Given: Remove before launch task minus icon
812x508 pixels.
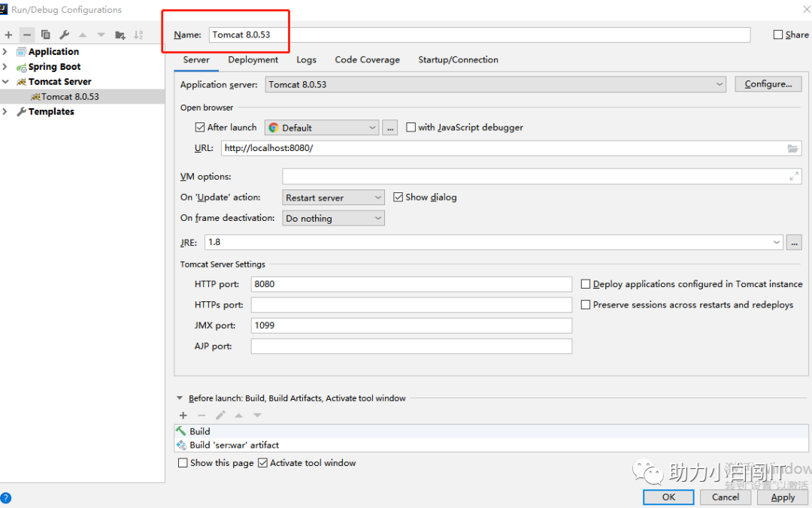Looking at the screenshot, I should click(x=201, y=416).
